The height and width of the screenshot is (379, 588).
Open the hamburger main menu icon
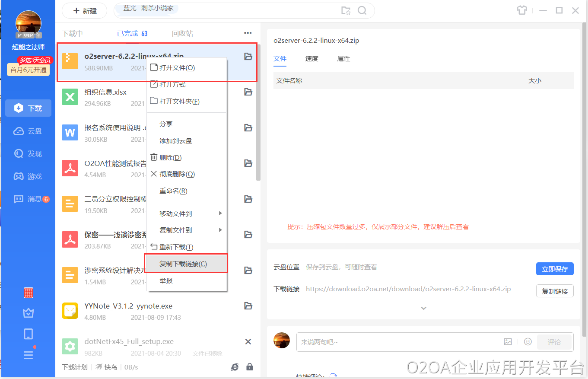(x=29, y=355)
